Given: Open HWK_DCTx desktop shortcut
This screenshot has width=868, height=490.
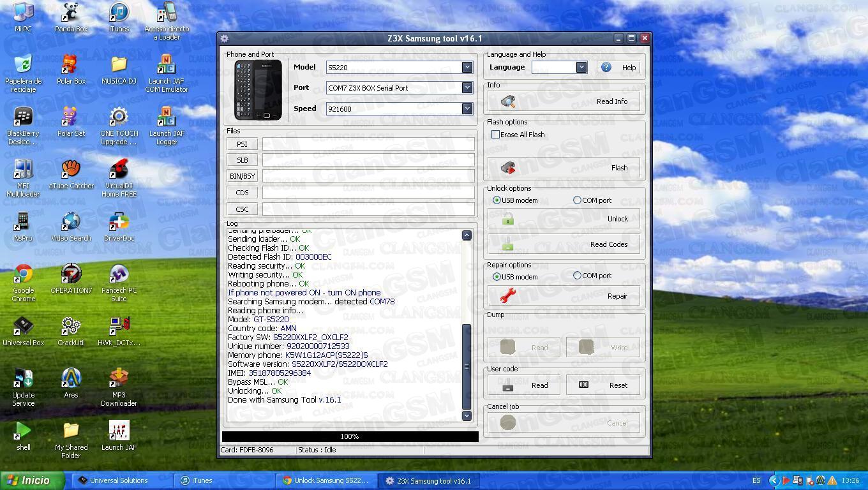Looking at the screenshot, I should 119,331.
